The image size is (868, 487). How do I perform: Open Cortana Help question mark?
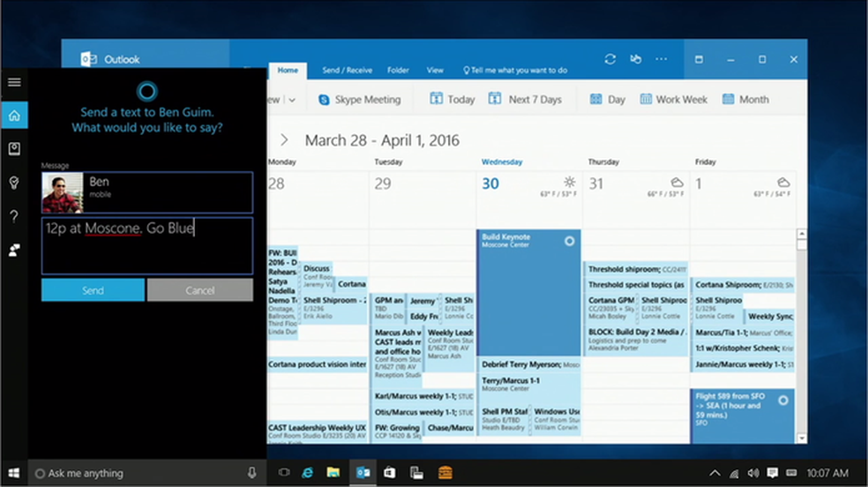pos(14,216)
